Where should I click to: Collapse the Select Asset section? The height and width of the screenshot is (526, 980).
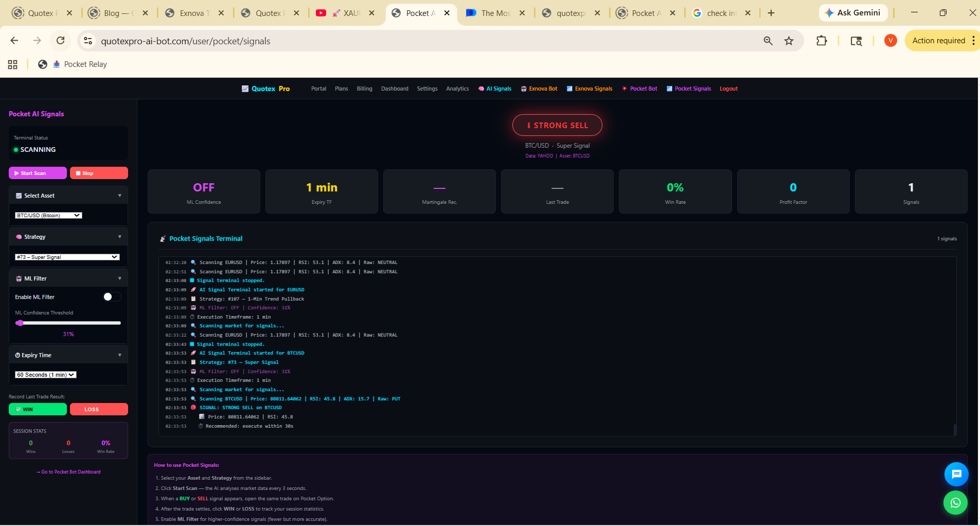[68, 195]
